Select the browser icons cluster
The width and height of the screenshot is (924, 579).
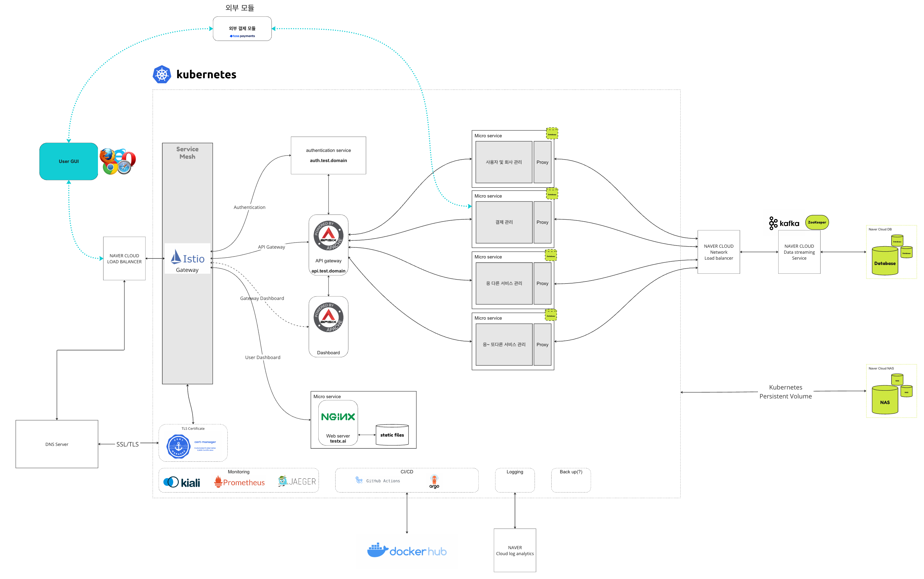click(x=117, y=161)
